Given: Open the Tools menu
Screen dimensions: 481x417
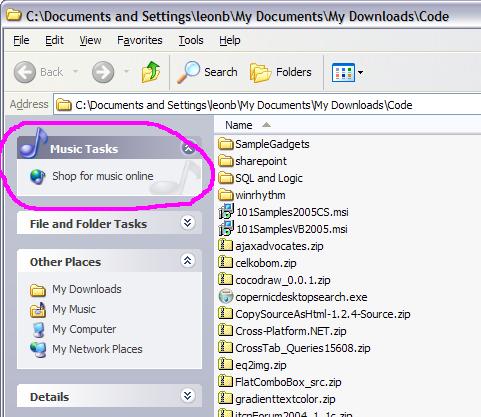Looking at the screenshot, I should click(x=191, y=40).
